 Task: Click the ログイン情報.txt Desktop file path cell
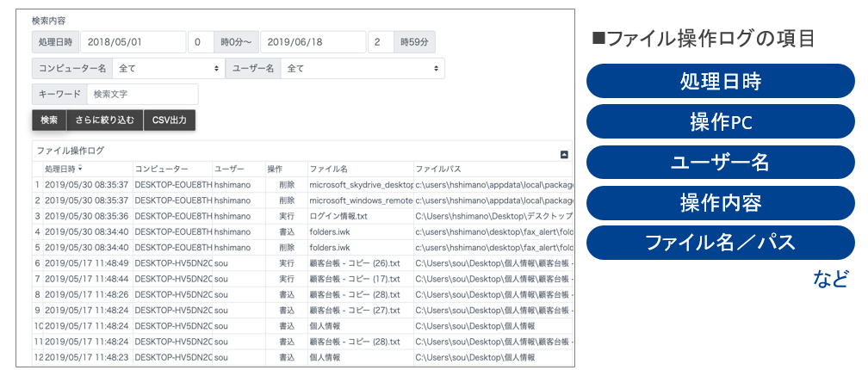coord(493,216)
